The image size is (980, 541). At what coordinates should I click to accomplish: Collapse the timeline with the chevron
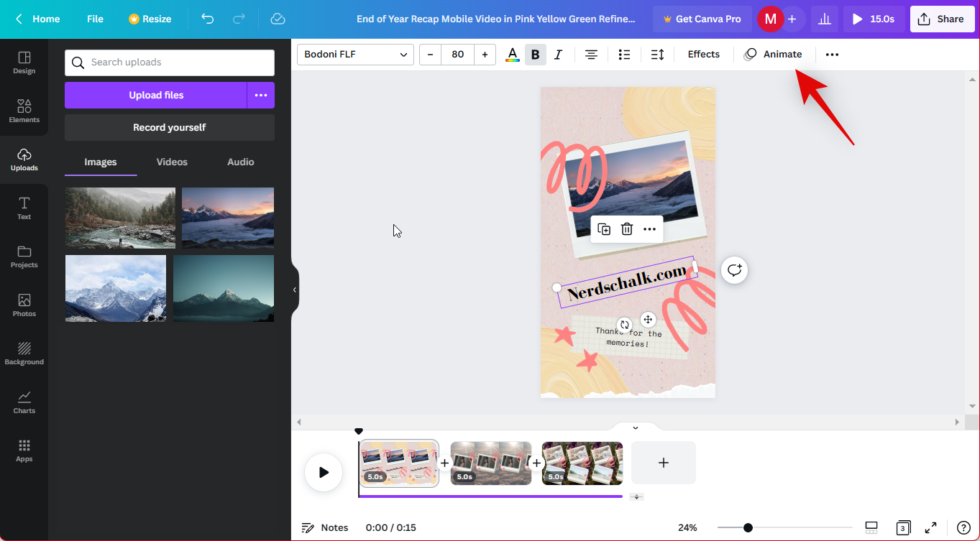click(x=635, y=427)
